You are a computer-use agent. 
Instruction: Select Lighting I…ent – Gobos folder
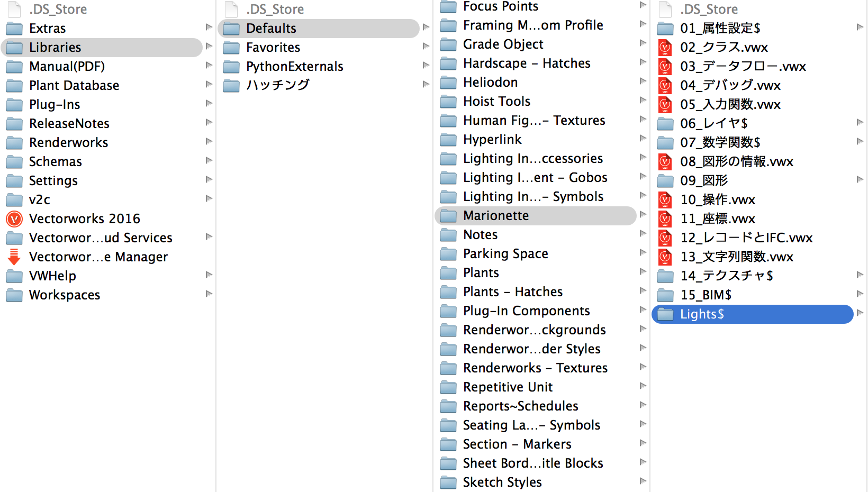[535, 177]
